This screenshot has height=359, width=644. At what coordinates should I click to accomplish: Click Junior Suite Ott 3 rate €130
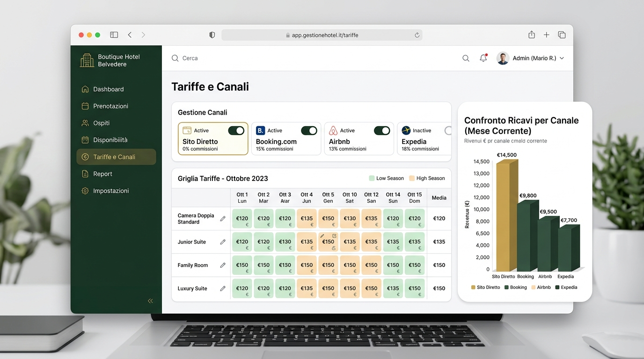[285, 242]
